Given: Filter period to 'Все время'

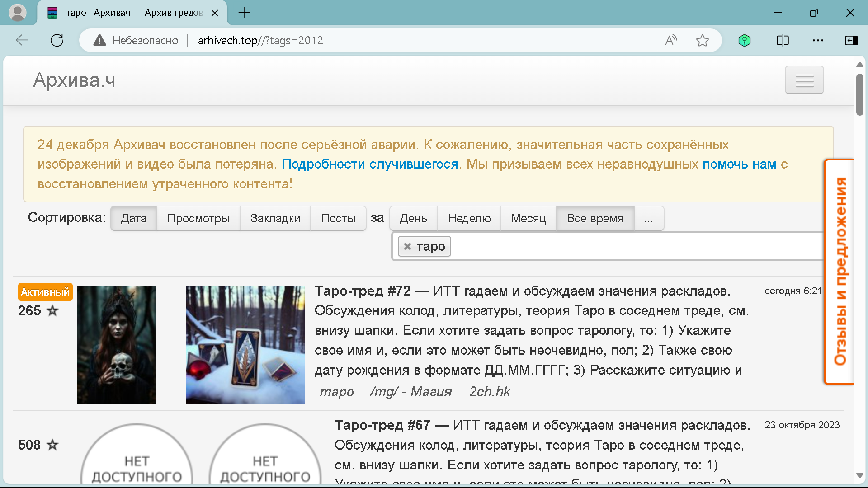Looking at the screenshot, I should pyautogui.click(x=595, y=218).
